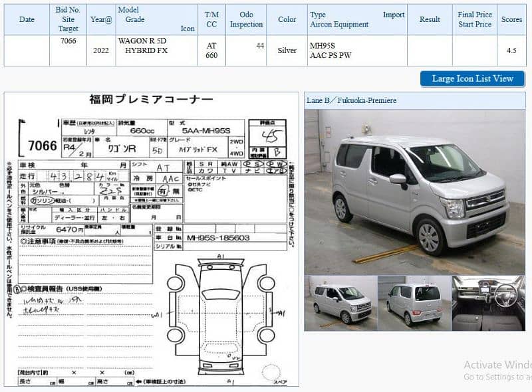The image size is (532, 392).
Task: Click the odometer value 44 cell
Action: click(246, 50)
